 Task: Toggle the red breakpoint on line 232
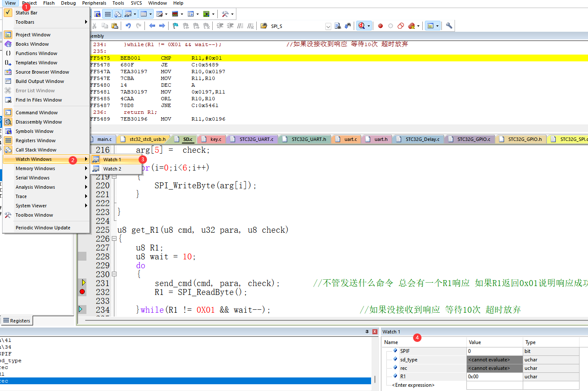(x=82, y=292)
